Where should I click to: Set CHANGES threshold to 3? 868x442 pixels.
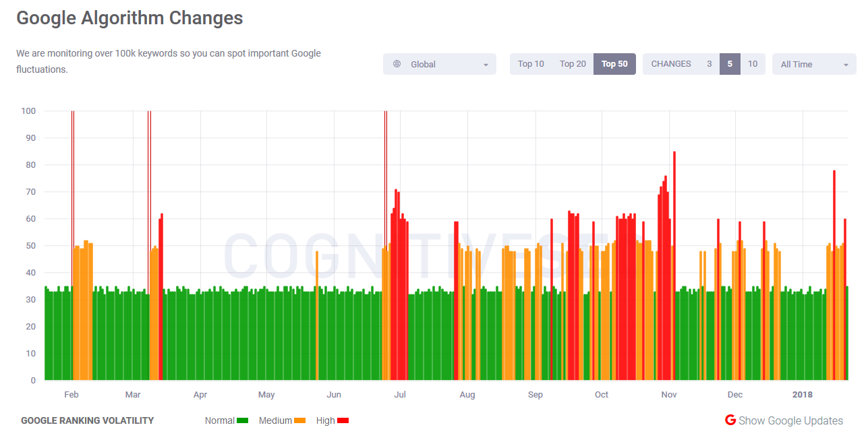(709, 63)
